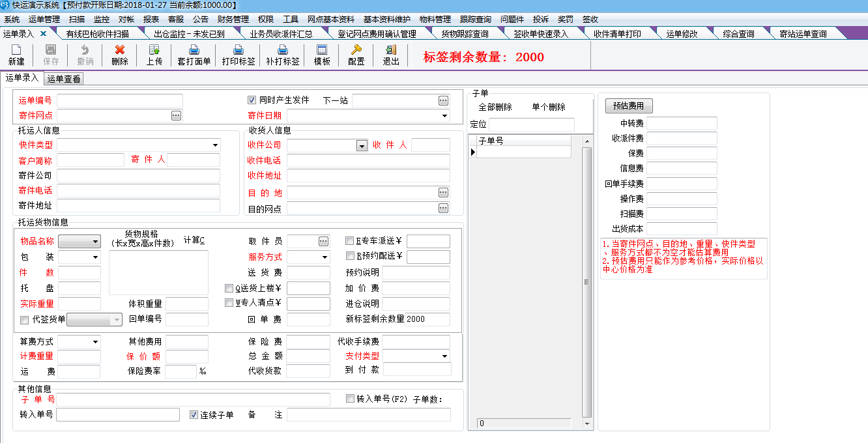Untick the 连续子单 checkbox

[x=194, y=414]
